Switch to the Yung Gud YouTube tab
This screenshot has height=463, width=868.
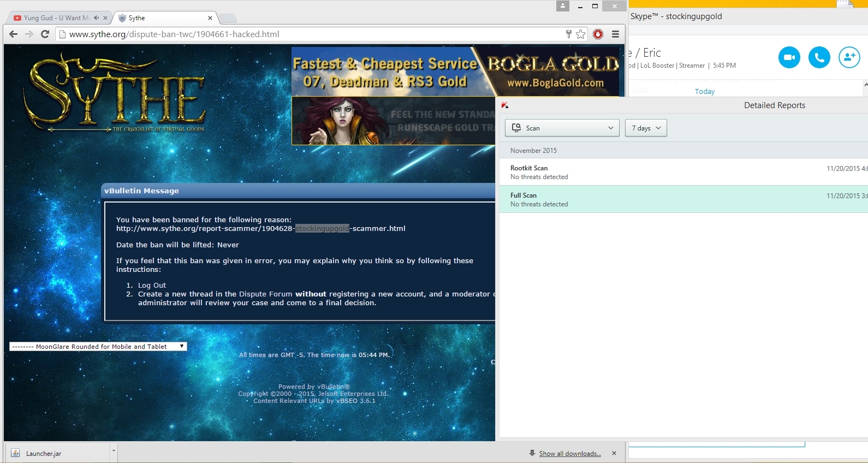[56, 18]
